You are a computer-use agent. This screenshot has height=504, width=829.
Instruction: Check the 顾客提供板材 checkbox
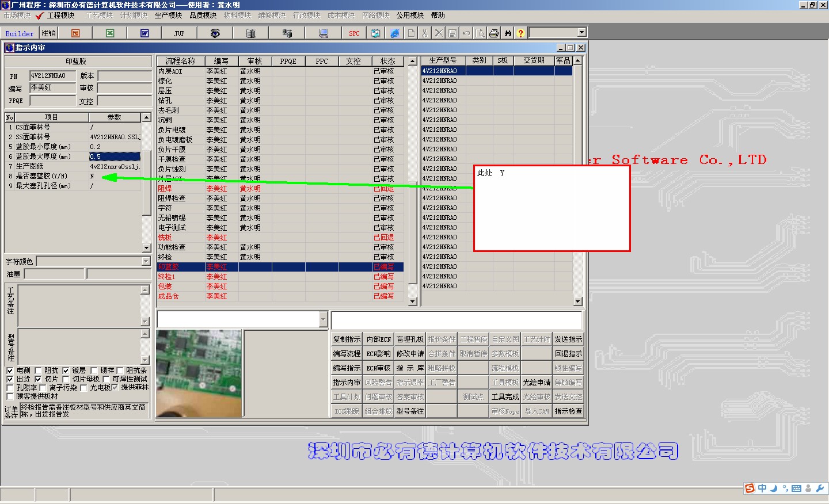coord(10,396)
